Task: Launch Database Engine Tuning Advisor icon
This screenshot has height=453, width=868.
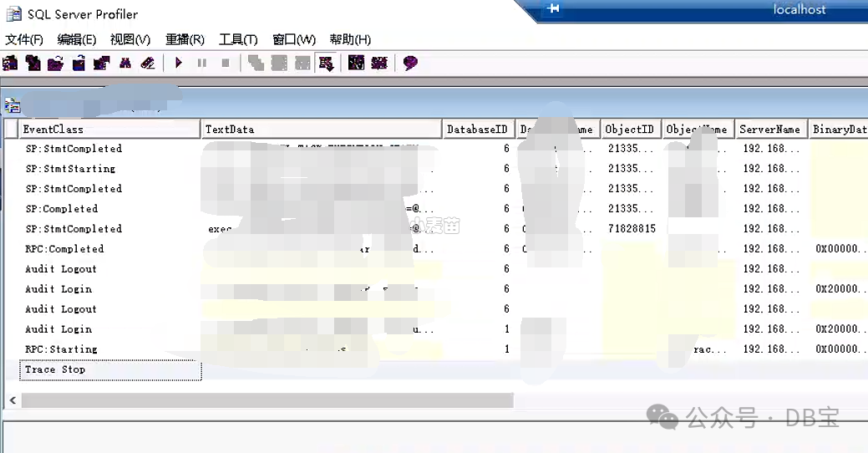Action: tap(356, 64)
